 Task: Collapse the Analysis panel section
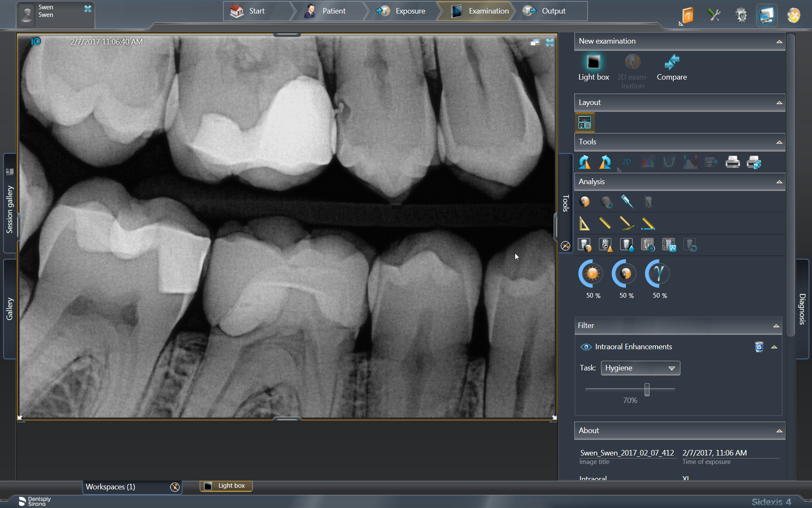coord(779,182)
